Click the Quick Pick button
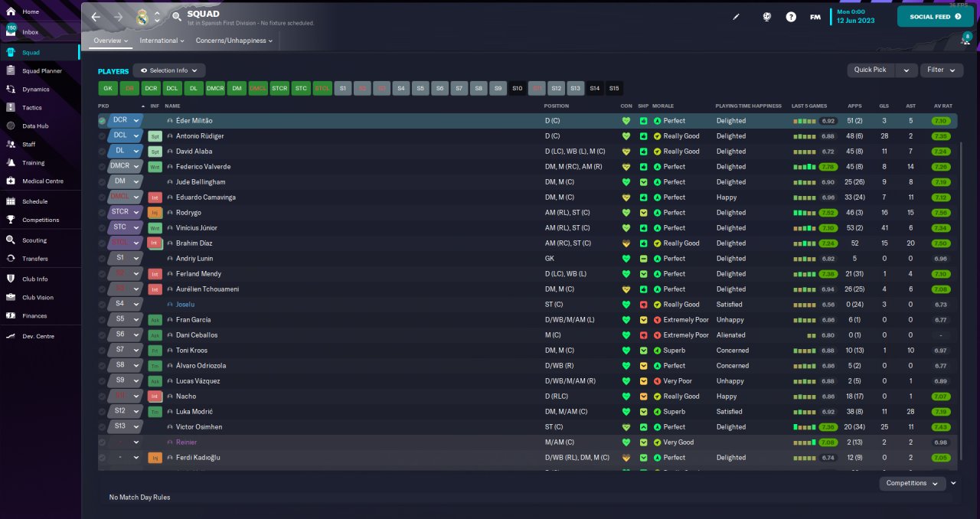The height and width of the screenshot is (519, 980). tap(871, 70)
